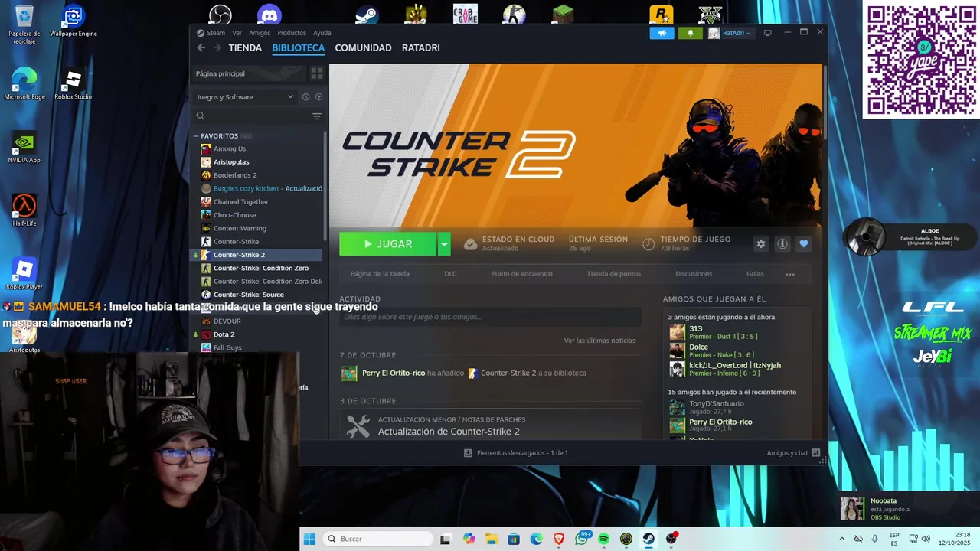Open the Ayuda menu

[322, 33]
